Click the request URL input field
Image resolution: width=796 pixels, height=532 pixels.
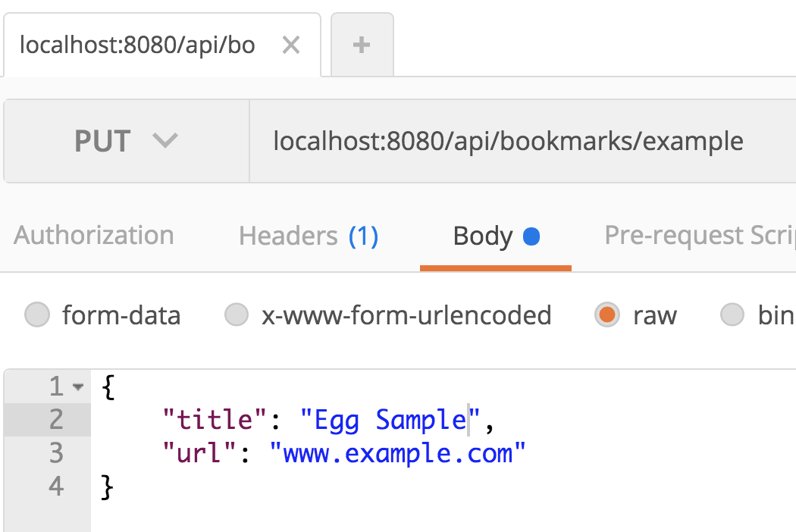click(x=508, y=141)
